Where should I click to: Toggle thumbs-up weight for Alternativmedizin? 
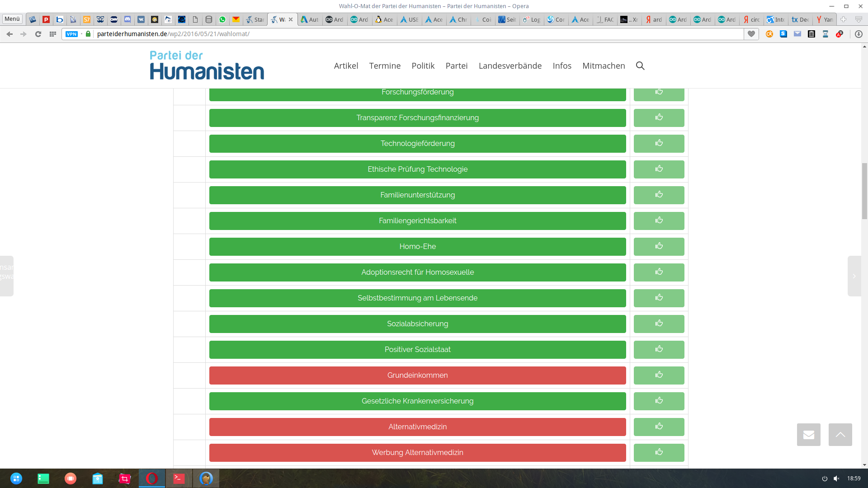tap(659, 427)
